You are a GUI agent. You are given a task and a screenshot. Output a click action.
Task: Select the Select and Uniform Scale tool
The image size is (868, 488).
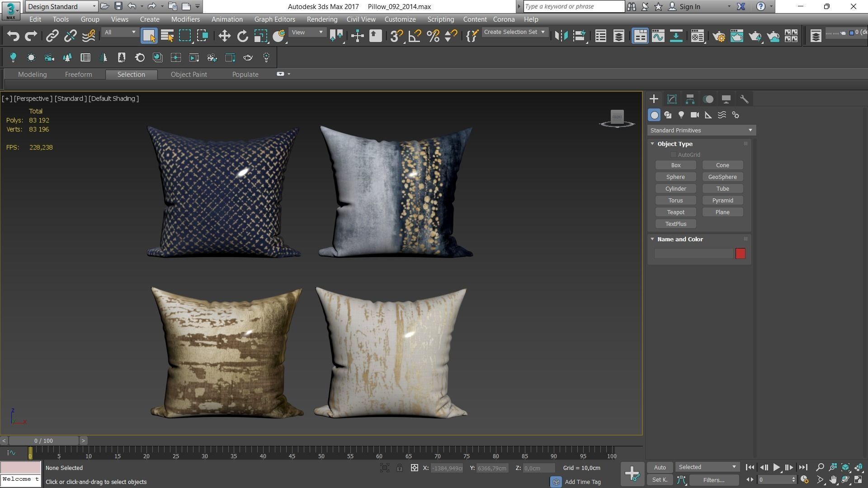tap(261, 36)
